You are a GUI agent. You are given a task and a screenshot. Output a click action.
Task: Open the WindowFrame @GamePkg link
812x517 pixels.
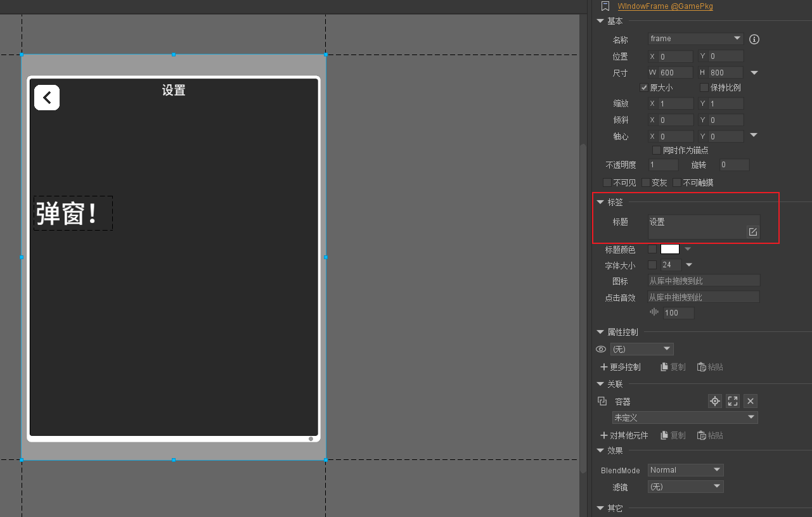tap(665, 6)
